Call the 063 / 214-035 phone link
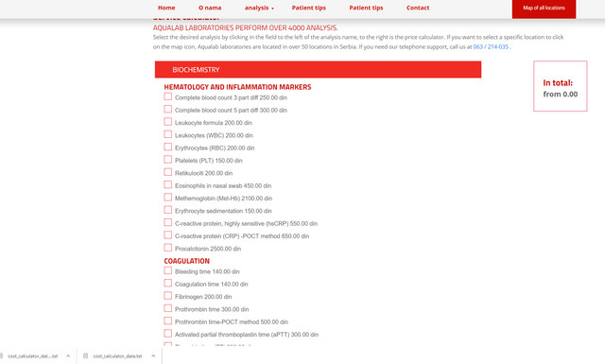Viewport: 605px width, 364px height. pyautogui.click(x=491, y=46)
